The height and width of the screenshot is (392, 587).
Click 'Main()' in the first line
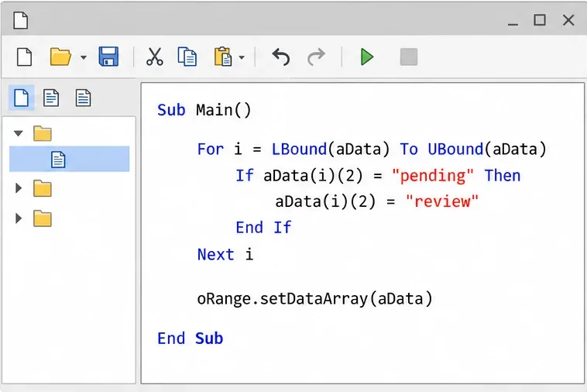click(224, 110)
